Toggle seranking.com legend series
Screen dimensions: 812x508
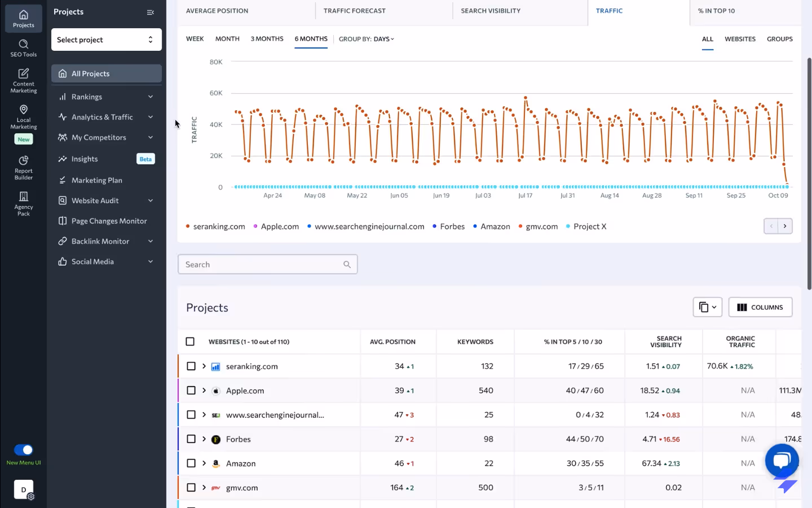tap(215, 226)
